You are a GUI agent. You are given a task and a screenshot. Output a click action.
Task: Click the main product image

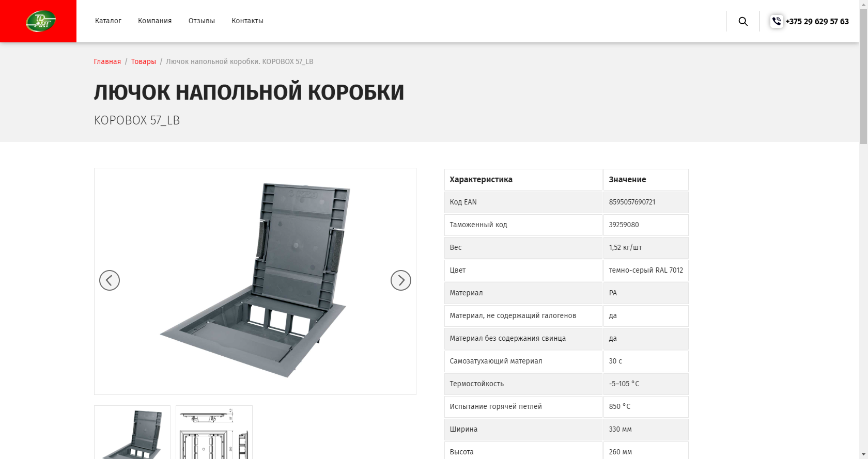(x=255, y=281)
